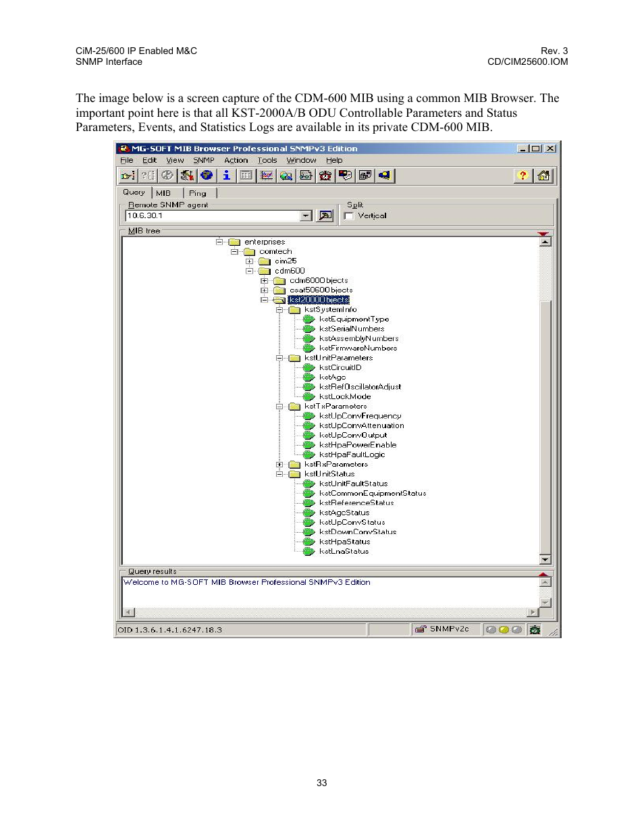Select kstRefOscillatorAdjust tree entry
Image resolution: width=644 pixels, height=834 pixels.
[x=360, y=387]
